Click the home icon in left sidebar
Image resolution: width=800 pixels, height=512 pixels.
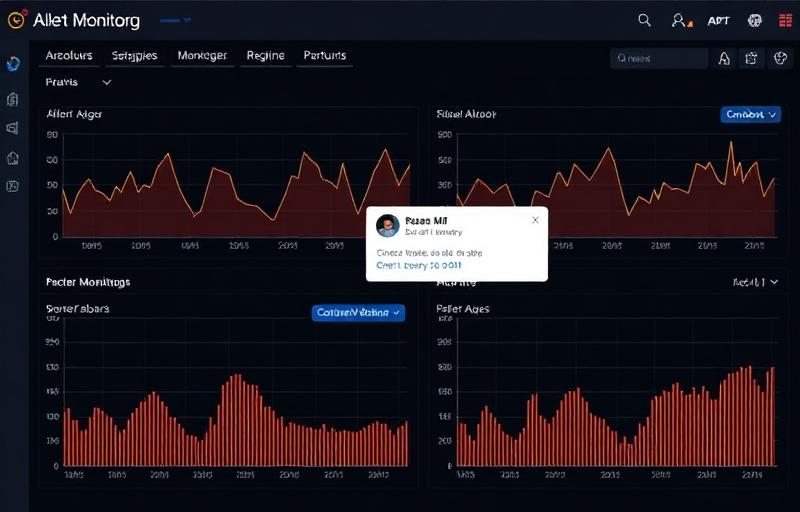pyautogui.click(x=13, y=157)
